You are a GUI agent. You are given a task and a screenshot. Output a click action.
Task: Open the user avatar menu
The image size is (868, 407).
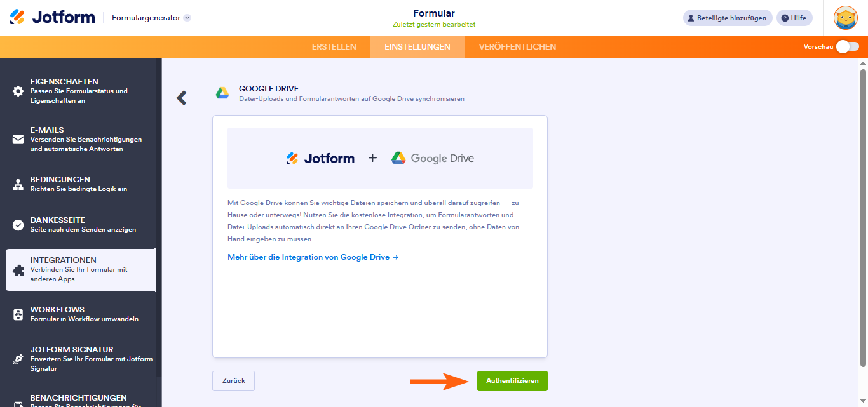[x=845, y=18]
